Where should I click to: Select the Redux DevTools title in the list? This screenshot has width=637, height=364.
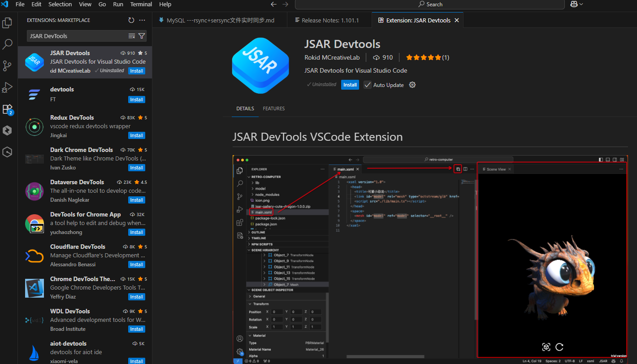tap(72, 117)
